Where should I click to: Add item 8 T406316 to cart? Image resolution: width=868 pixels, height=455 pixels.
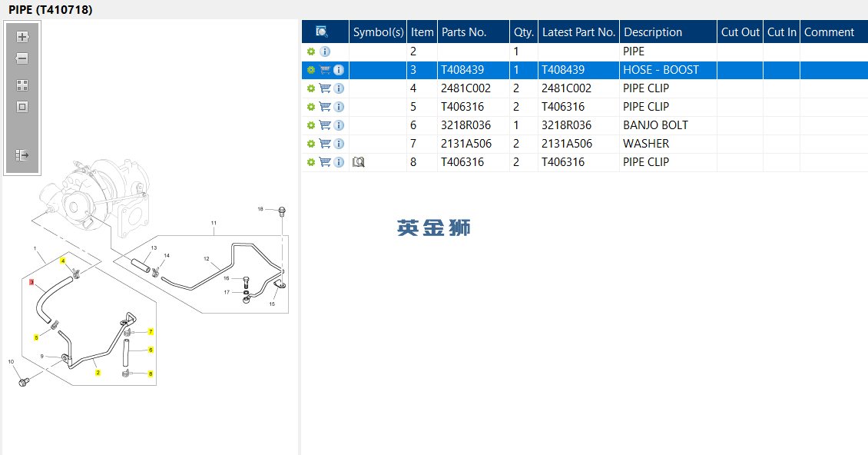coord(325,162)
